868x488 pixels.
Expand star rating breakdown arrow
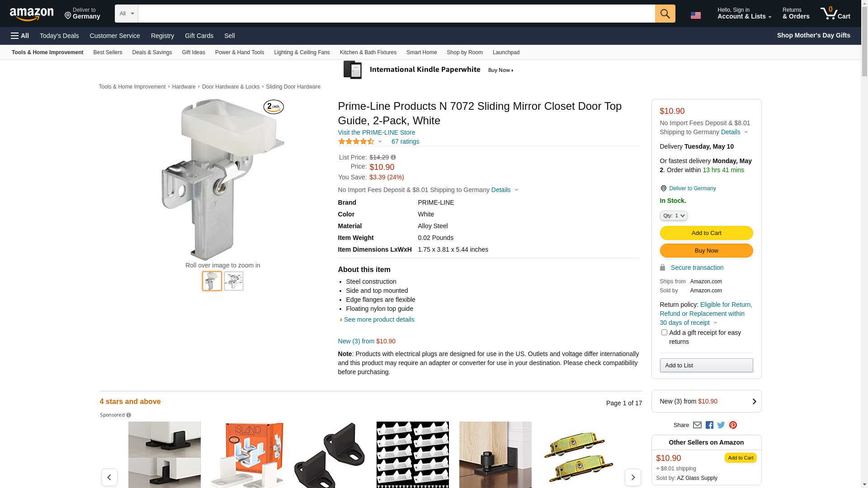click(x=380, y=142)
